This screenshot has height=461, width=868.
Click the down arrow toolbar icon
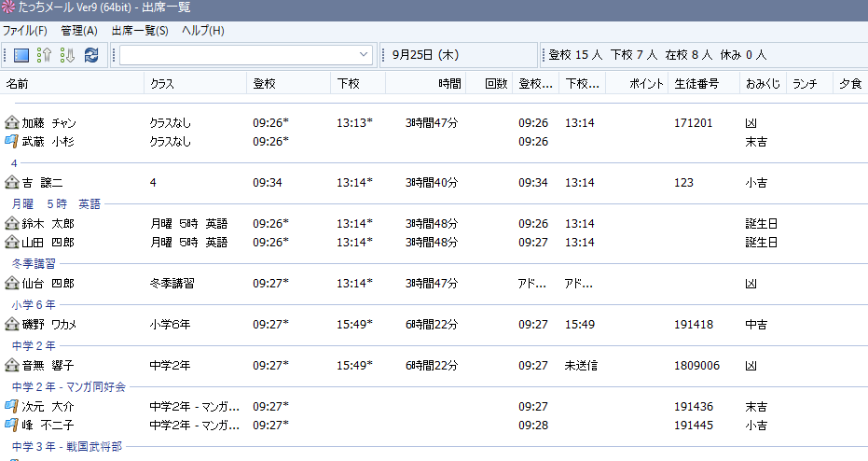pyautogui.click(x=67, y=55)
